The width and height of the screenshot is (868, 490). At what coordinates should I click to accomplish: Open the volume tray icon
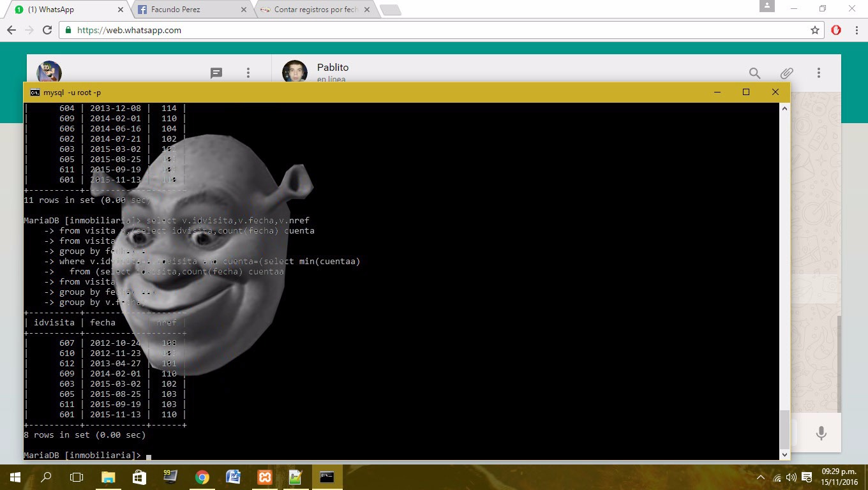(x=791, y=477)
